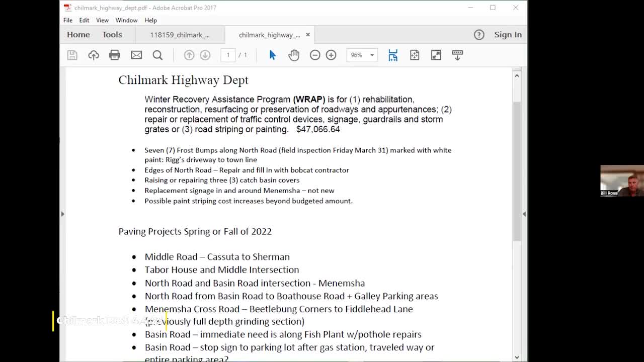Zoom out with minus icon
Viewport: 644px width, 362px height.
point(315,55)
